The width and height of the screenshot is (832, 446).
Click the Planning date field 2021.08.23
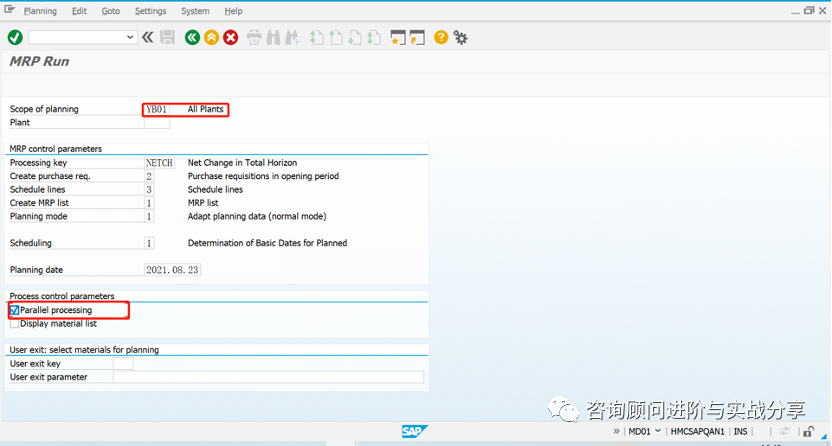point(172,270)
